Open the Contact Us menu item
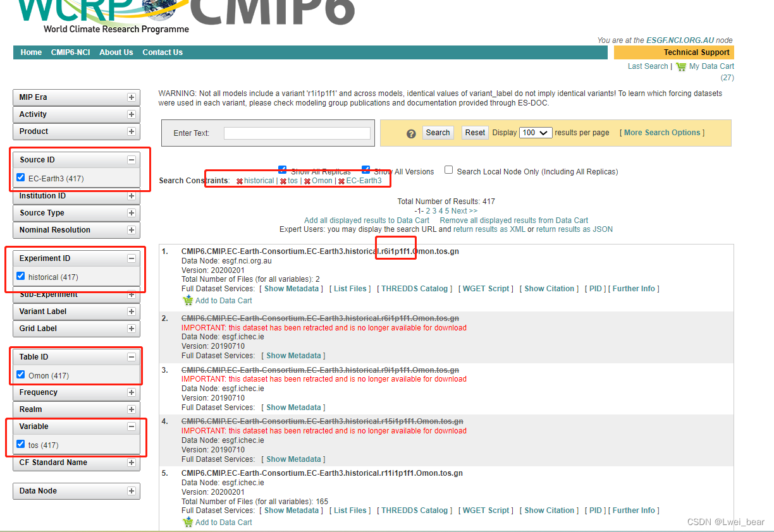 (163, 52)
